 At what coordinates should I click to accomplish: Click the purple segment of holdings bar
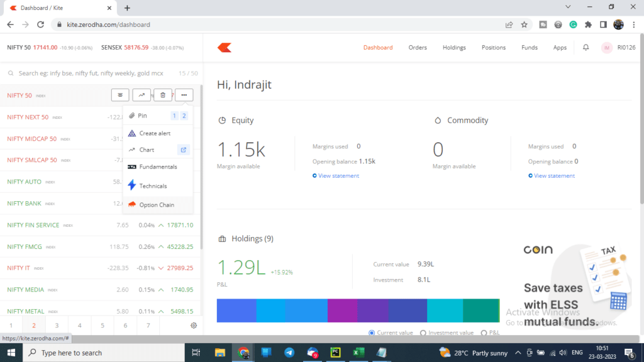(x=343, y=310)
